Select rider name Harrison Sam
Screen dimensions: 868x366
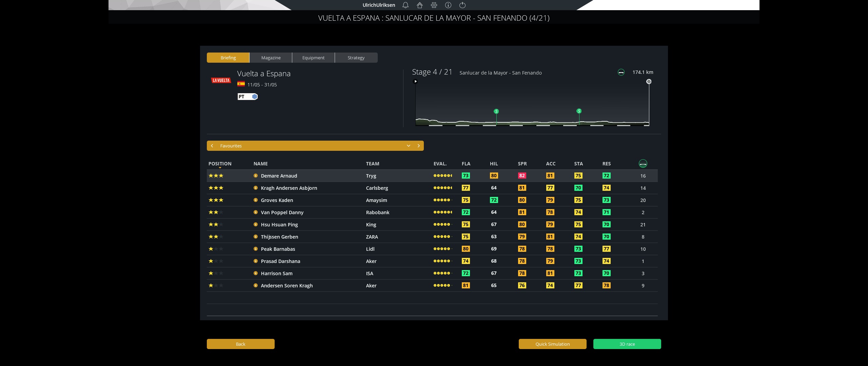pyautogui.click(x=277, y=273)
